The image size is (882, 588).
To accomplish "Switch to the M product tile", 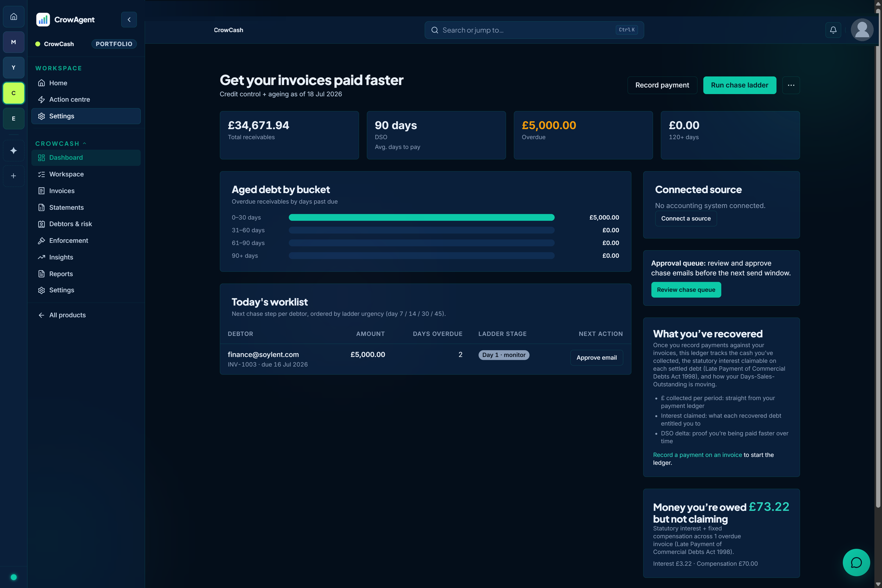I will pyautogui.click(x=14, y=42).
